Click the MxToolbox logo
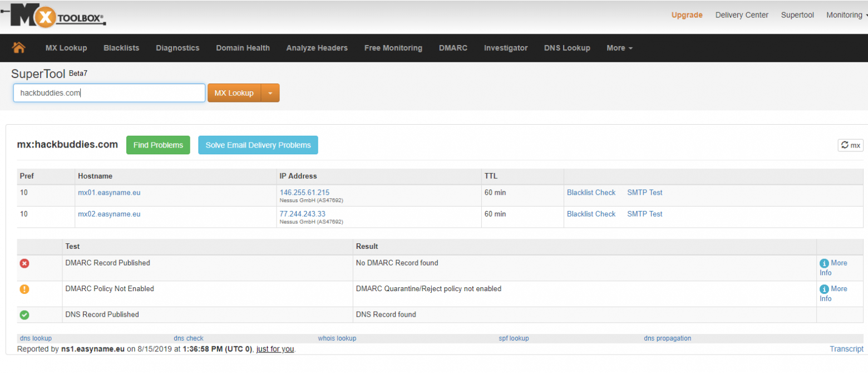Image resolution: width=868 pixels, height=373 pixels. pyautogui.click(x=53, y=16)
